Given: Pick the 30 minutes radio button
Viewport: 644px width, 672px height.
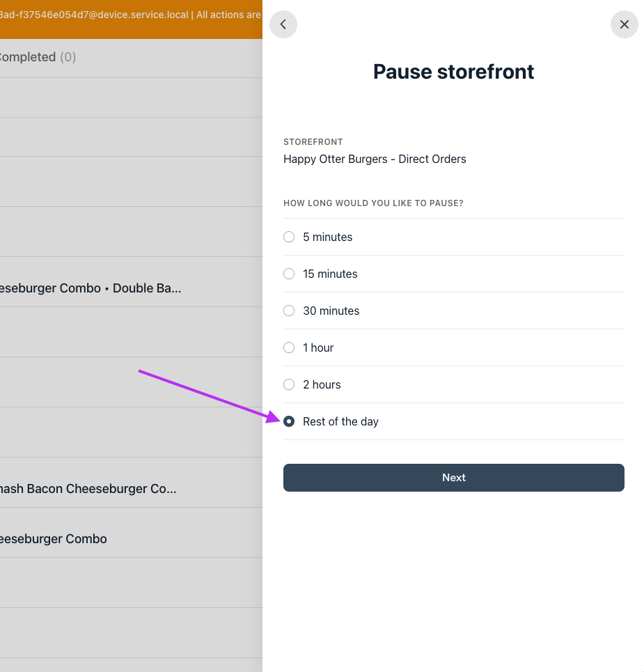Looking at the screenshot, I should [289, 311].
